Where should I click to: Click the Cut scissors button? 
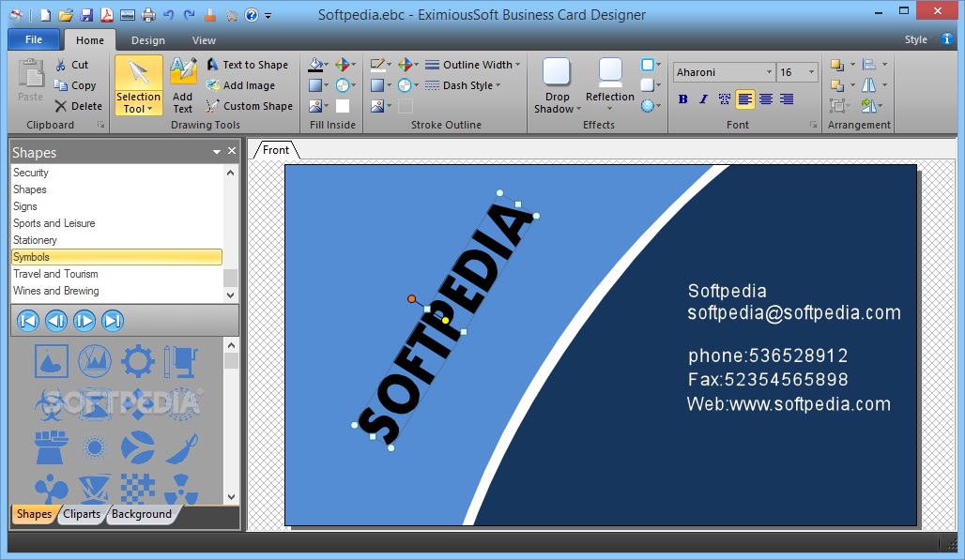(x=72, y=65)
